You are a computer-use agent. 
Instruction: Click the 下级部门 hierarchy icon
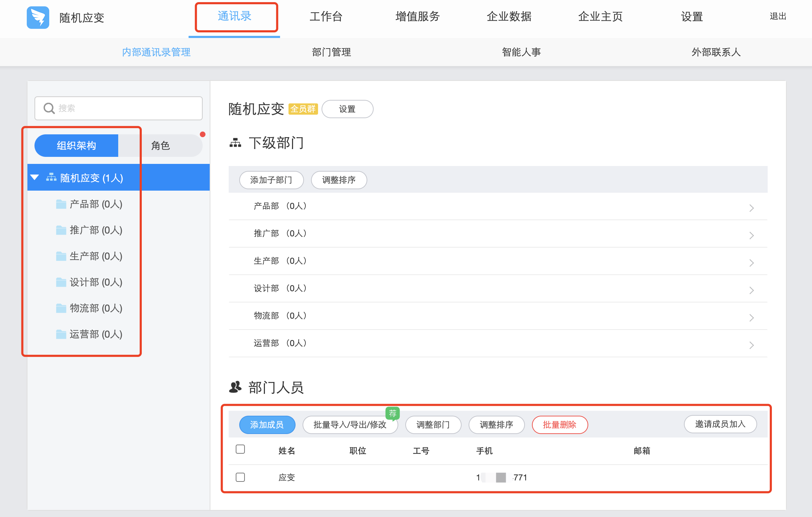click(x=235, y=143)
